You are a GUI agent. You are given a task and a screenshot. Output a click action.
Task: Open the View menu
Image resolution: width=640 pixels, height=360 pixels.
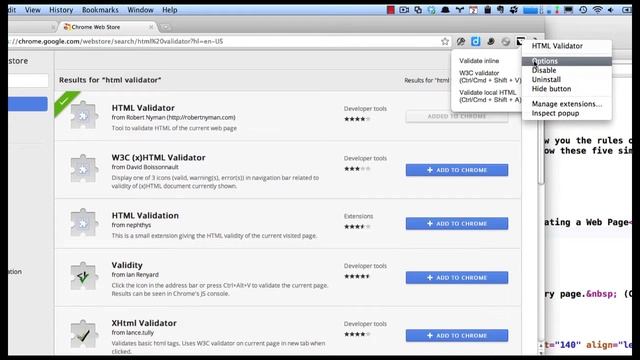[x=33, y=10]
